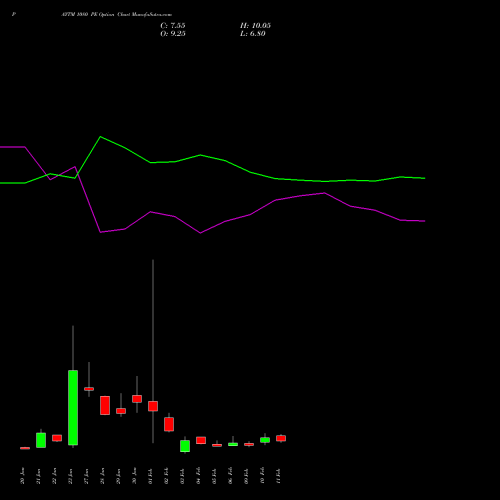Click the 04 Feb date label

coord(198,476)
